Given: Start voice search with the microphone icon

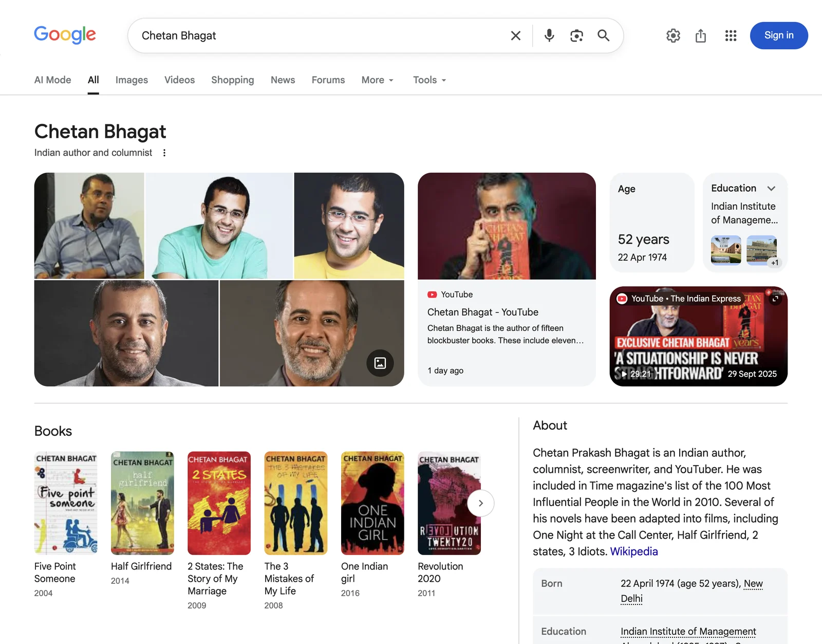Looking at the screenshot, I should point(549,35).
